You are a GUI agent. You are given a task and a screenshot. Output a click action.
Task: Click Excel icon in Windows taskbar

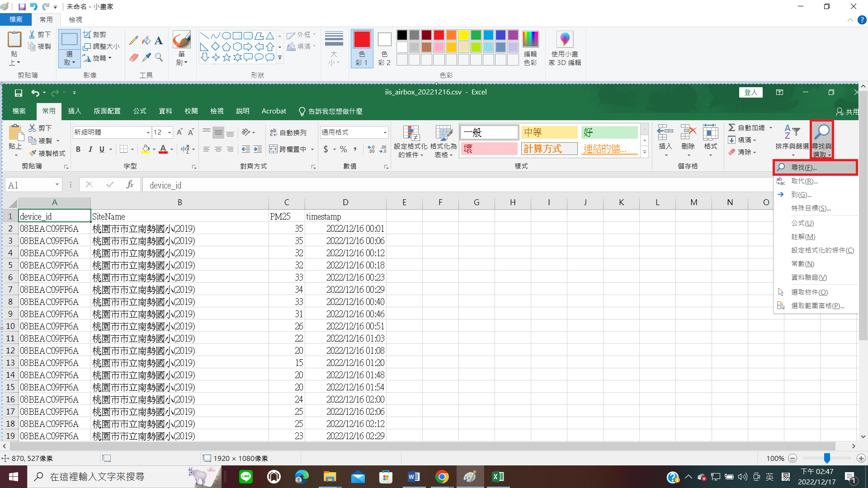(498, 477)
